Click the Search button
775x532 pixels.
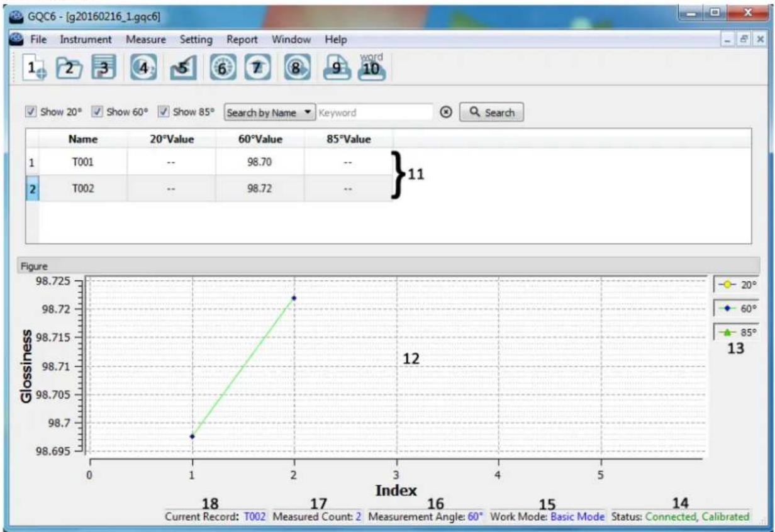[492, 113]
